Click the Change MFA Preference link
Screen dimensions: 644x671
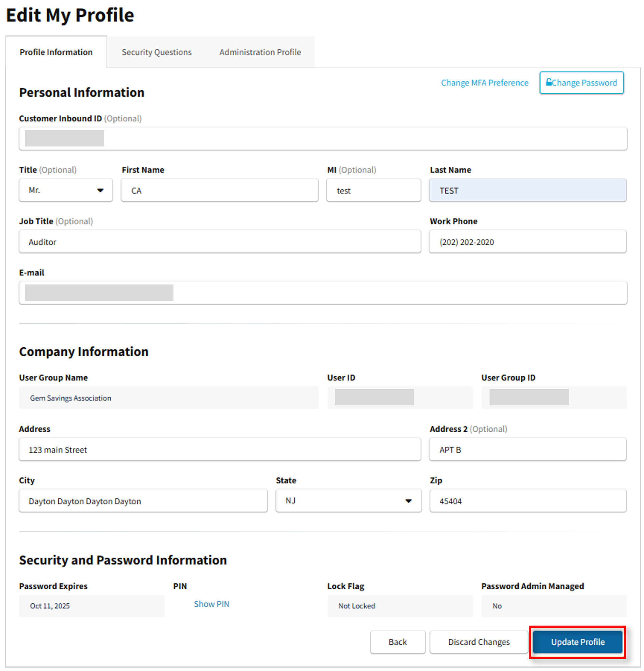484,83
